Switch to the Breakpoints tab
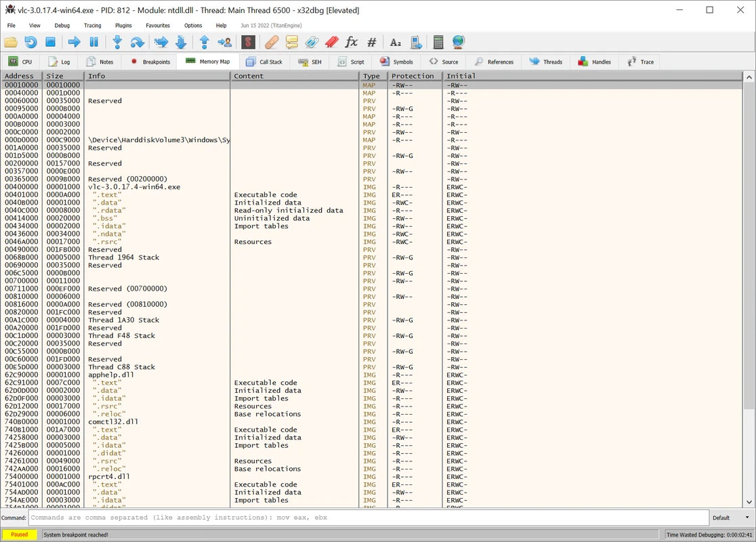 150,62
